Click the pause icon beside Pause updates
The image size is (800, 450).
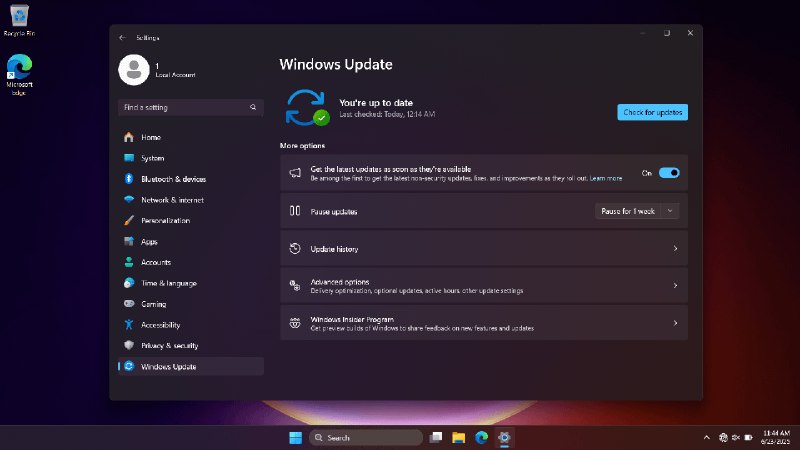(295, 211)
